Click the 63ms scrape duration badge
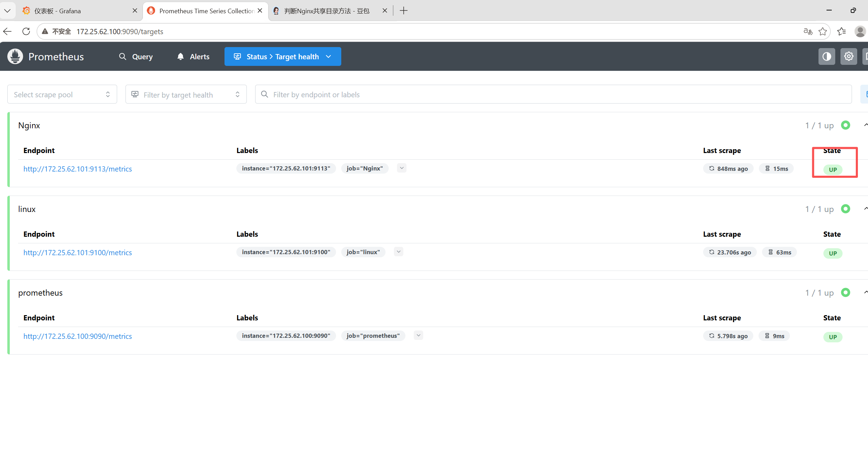The width and height of the screenshot is (868, 456). click(x=779, y=252)
